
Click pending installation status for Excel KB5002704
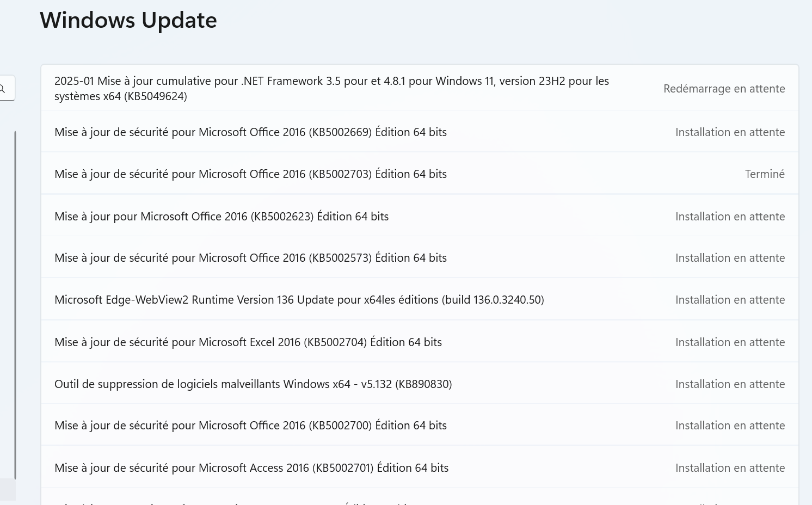pos(730,342)
